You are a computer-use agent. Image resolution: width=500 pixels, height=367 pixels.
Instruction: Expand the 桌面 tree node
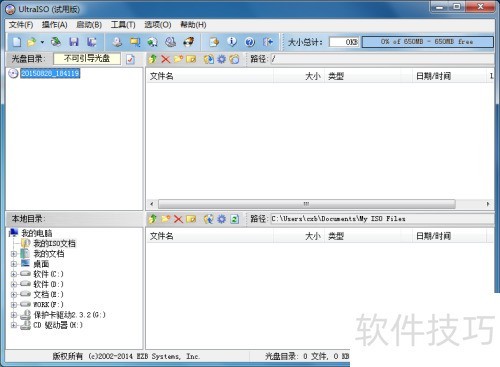14,264
